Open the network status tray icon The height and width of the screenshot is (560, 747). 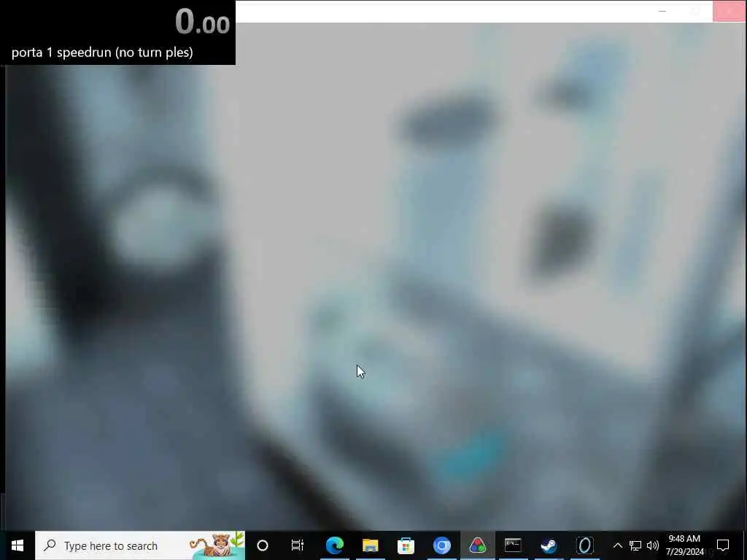[x=635, y=545]
